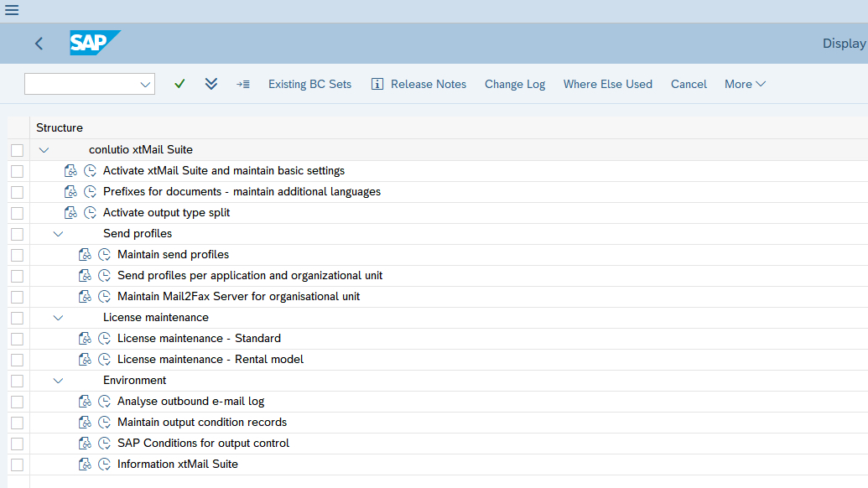Select Analyse outbound e-mail log text
This screenshot has width=868, height=488.
pyautogui.click(x=191, y=401)
